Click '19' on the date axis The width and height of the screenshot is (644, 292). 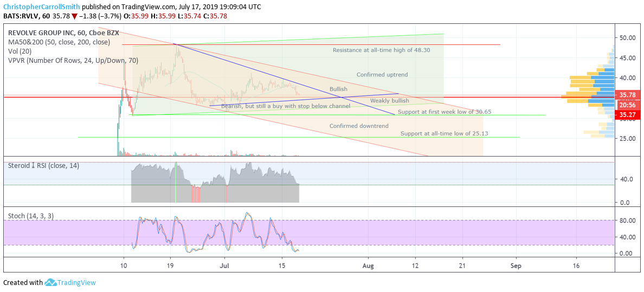click(x=170, y=265)
